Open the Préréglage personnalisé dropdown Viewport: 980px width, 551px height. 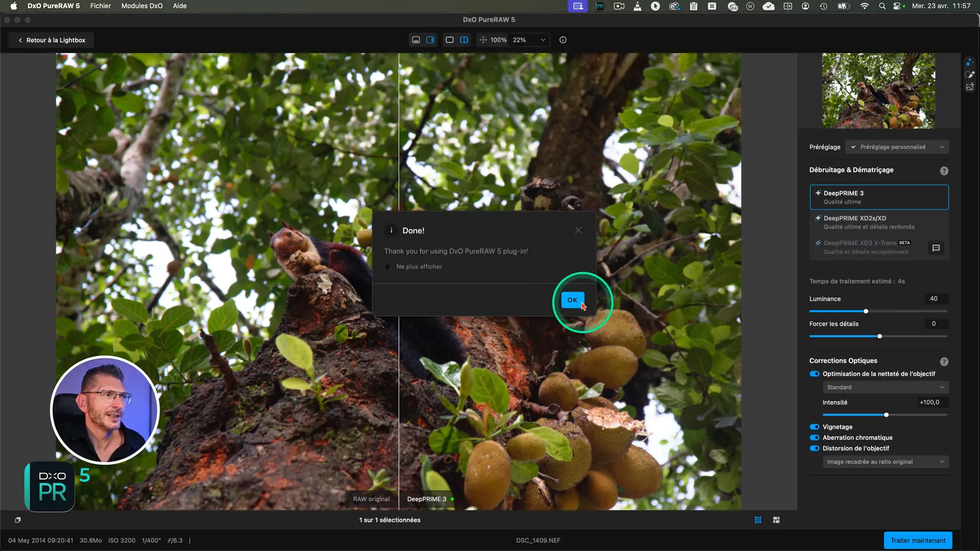pos(897,147)
